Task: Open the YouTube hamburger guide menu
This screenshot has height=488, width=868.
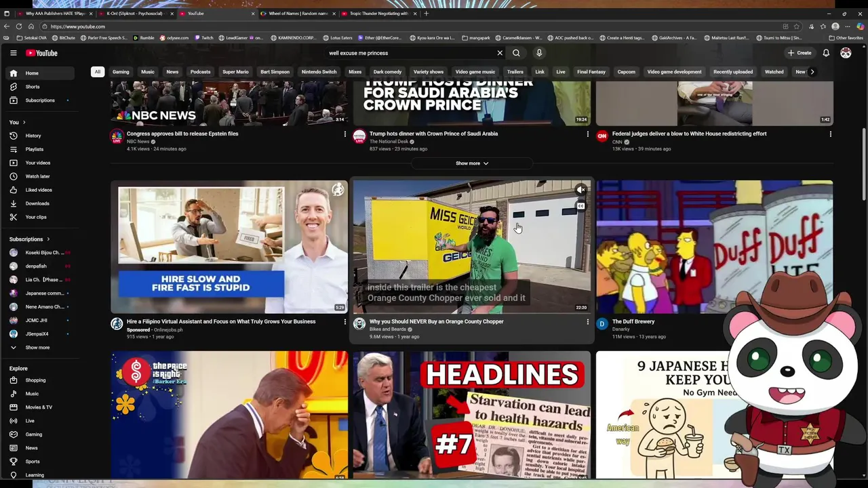Action: (x=13, y=53)
